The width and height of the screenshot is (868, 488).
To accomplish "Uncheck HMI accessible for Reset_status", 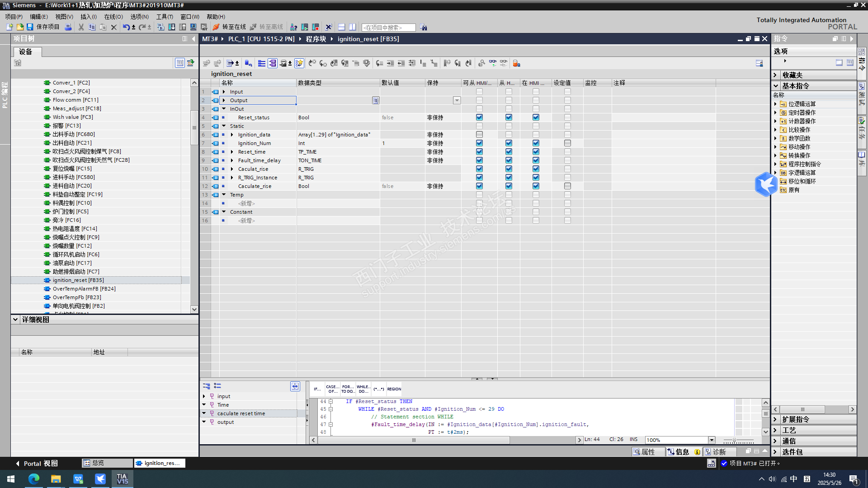I will coord(479,117).
